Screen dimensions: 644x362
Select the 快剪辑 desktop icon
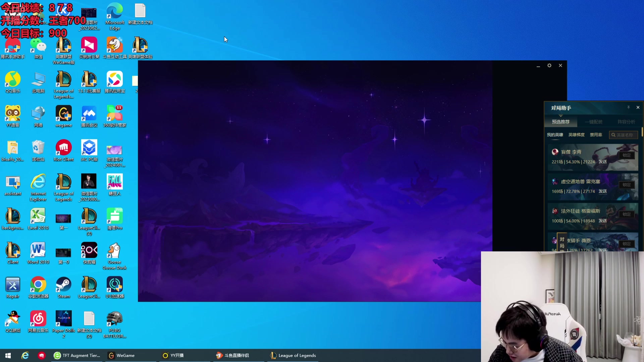coord(89,253)
